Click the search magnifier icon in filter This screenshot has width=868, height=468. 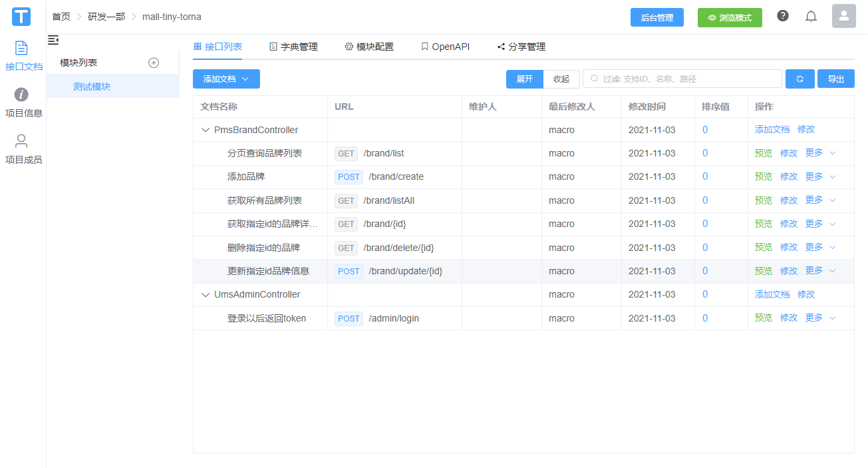[595, 79]
